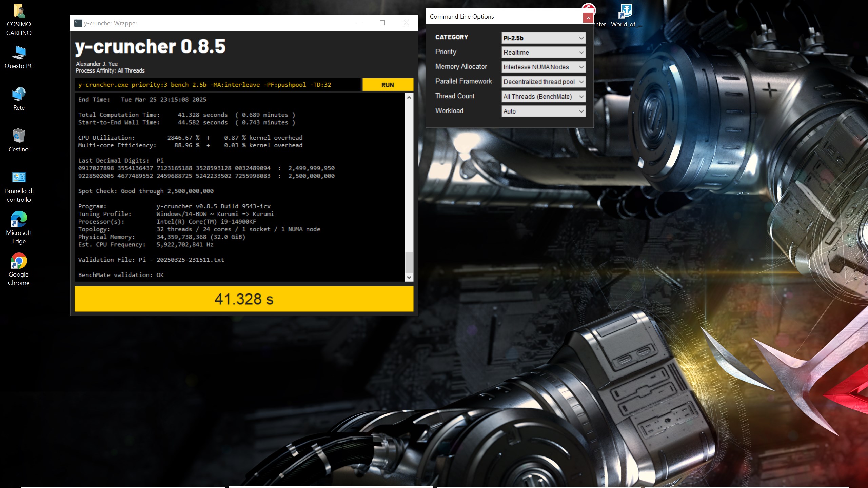The width and height of the screenshot is (868, 488).
Task: Click the 'Program:' y-cruncher v0.8.5 Build line
Action: click(x=174, y=206)
